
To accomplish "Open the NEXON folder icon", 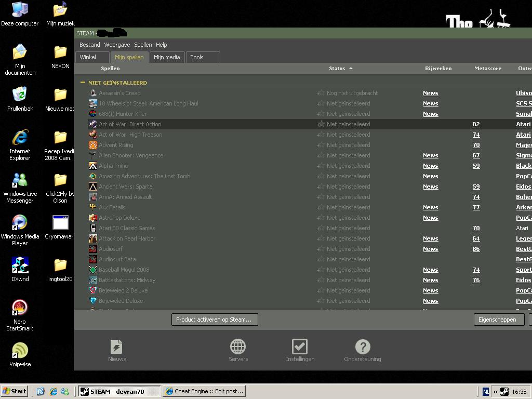I will tap(60, 52).
